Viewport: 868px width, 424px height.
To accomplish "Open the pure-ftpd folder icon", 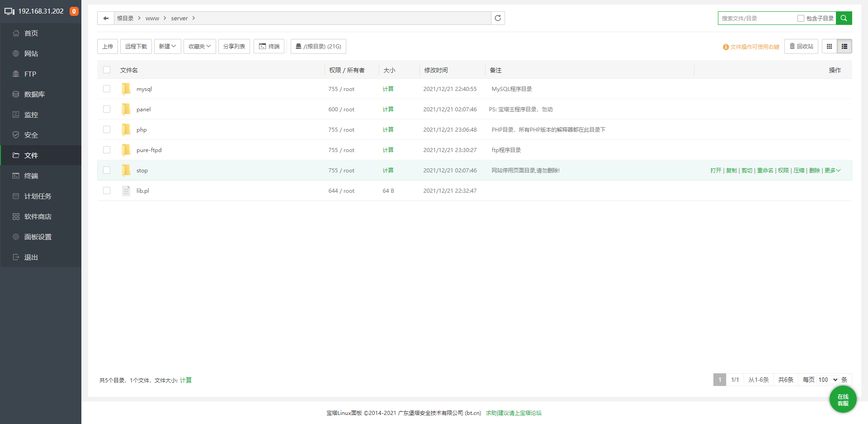I will (126, 150).
